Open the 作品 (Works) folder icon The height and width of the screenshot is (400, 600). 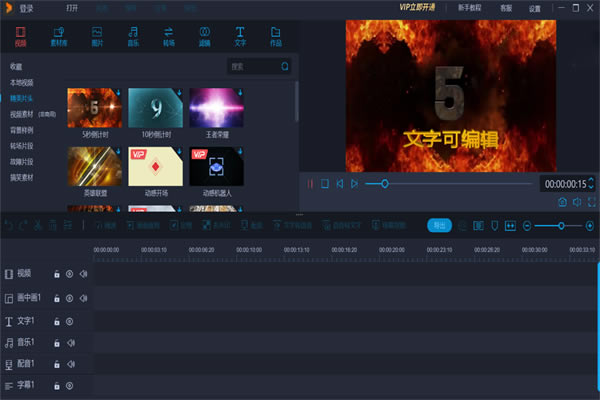click(276, 37)
